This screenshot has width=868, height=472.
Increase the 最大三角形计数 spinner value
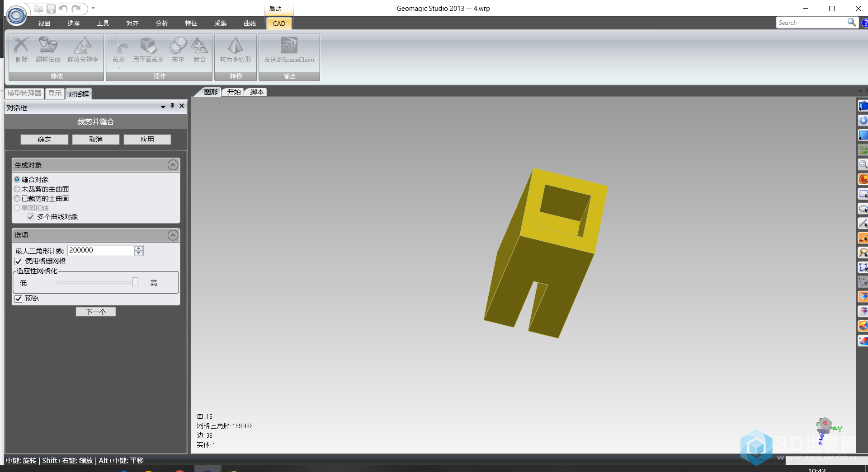(139, 248)
